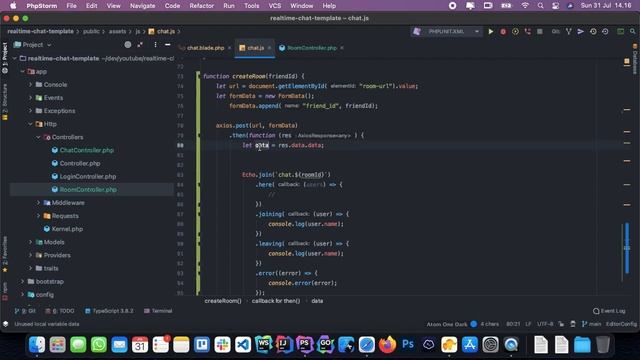Open the Trello app in the Dock
This screenshot has height=360, width=640.
(202, 344)
